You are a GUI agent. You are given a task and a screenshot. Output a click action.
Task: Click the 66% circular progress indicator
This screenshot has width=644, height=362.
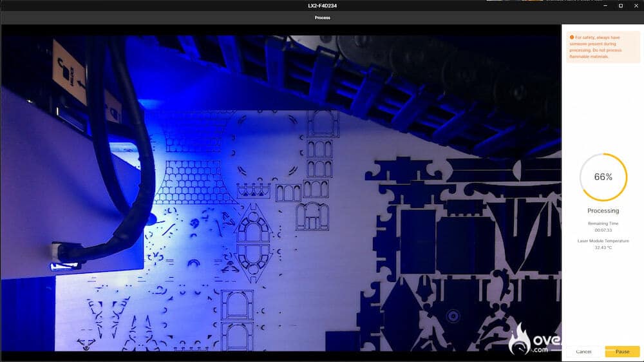tap(603, 177)
